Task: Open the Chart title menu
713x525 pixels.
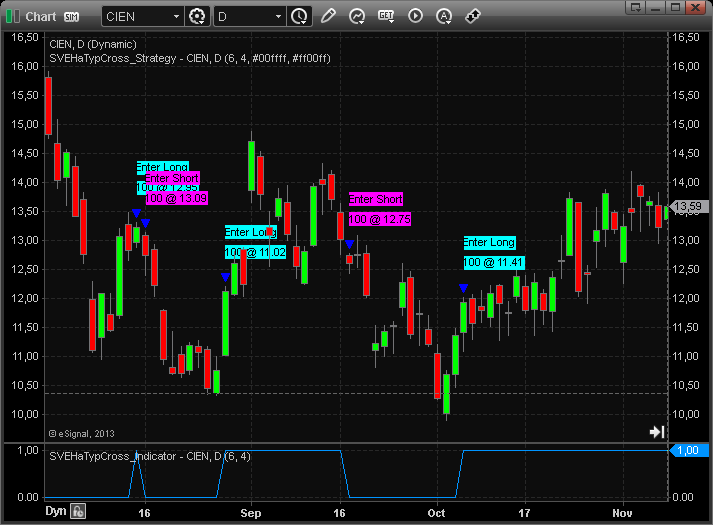Action: pos(41,17)
